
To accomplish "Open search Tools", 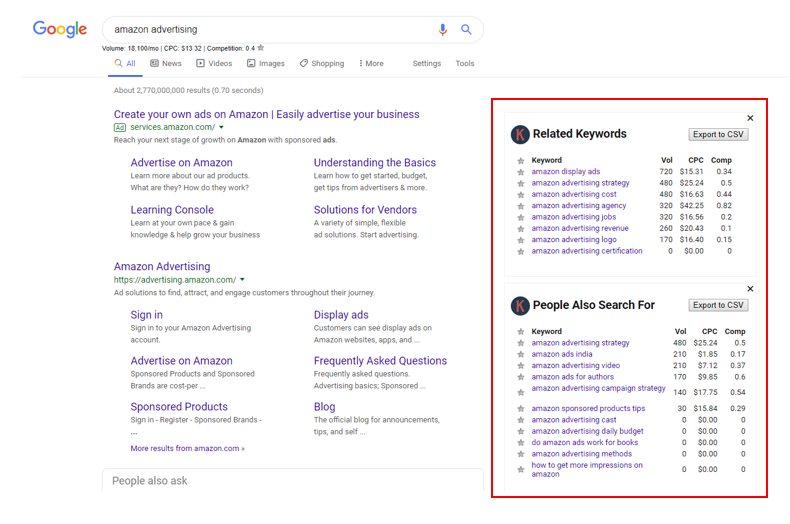I will [465, 63].
